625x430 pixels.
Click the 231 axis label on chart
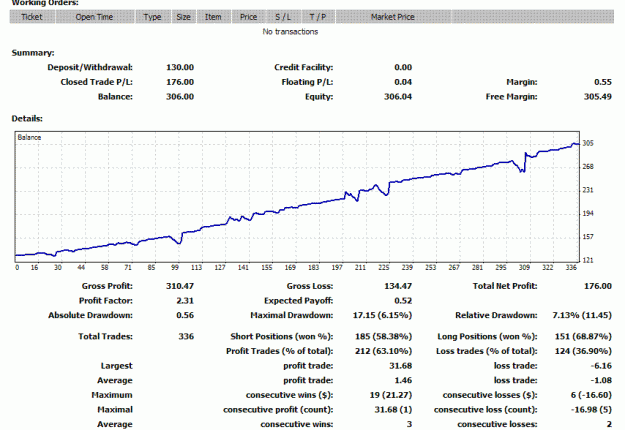point(588,190)
